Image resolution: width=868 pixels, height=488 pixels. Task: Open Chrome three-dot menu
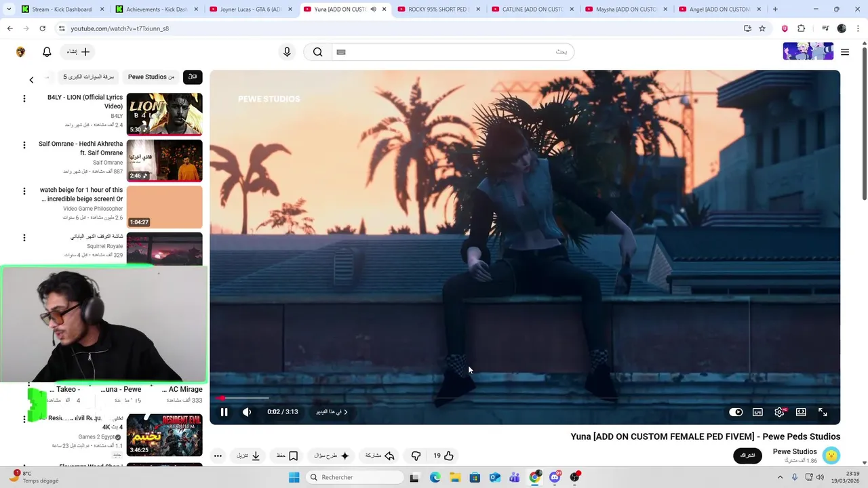tap(858, 28)
